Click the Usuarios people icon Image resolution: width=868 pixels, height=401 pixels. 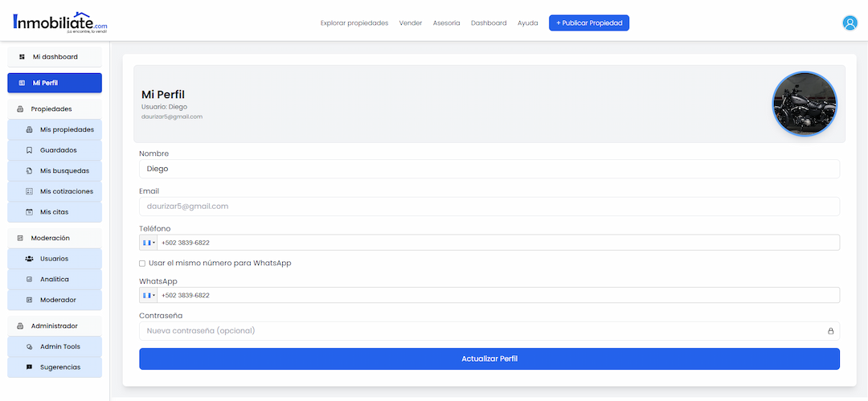(x=29, y=259)
